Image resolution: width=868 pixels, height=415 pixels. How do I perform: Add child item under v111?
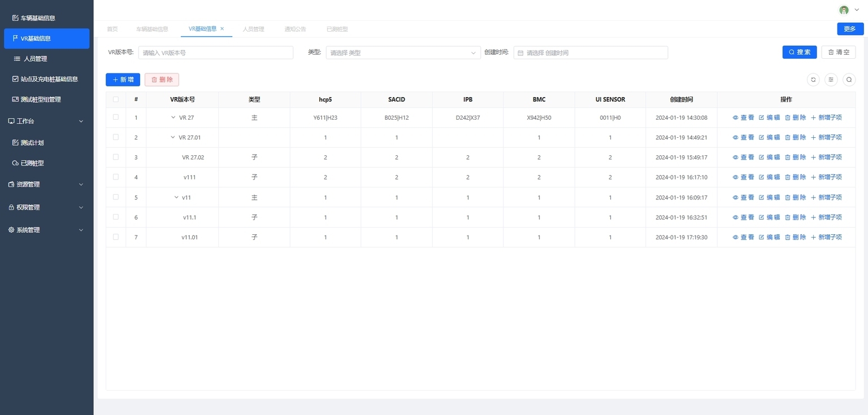point(826,177)
